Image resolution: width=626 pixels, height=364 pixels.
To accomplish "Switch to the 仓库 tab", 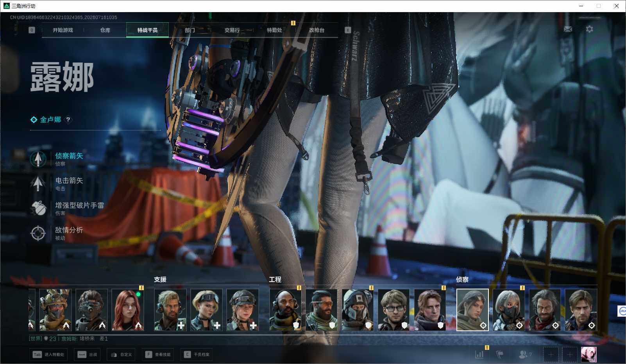I will click(105, 30).
